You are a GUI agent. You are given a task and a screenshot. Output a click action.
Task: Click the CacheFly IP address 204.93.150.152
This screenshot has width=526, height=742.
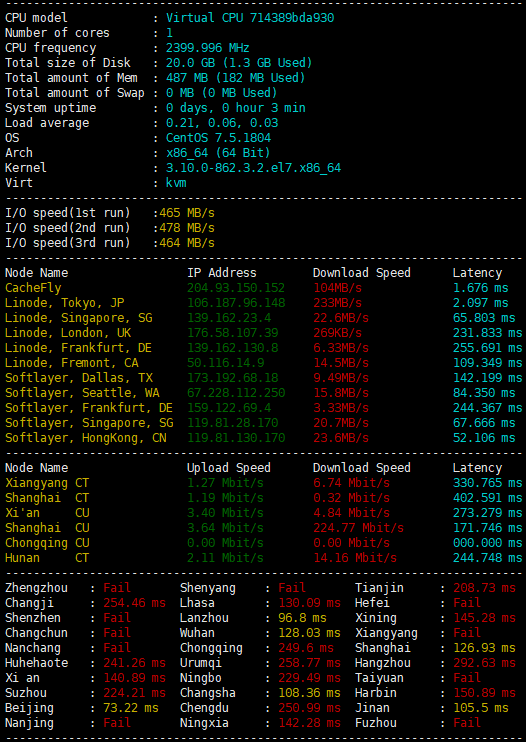pyautogui.click(x=236, y=288)
